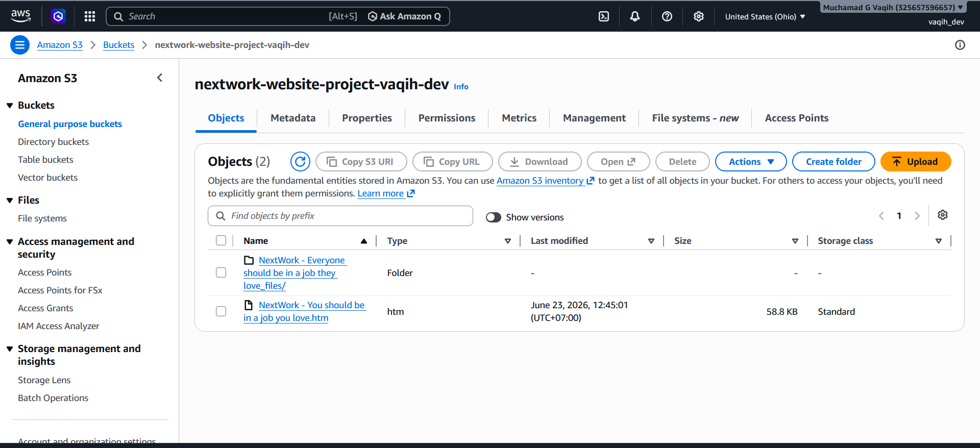Click the orange Upload button
The width and height of the screenshot is (980, 448).
[916, 162]
